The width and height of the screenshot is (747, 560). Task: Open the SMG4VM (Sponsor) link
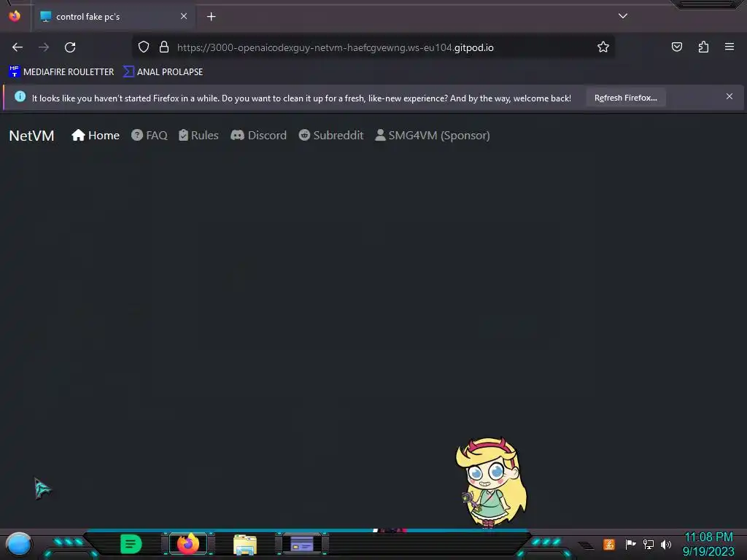[433, 135]
